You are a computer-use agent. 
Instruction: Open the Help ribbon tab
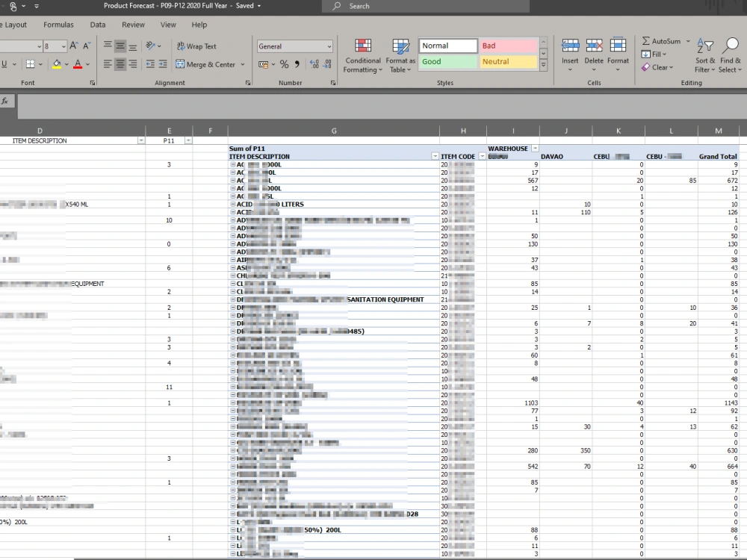(x=199, y=25)
